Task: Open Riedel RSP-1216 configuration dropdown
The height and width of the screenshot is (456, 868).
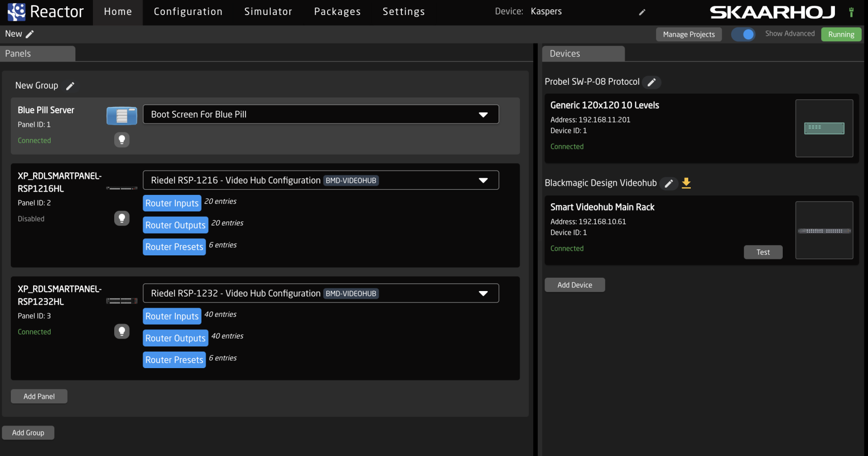Action: pyautogui.click(x=321, y=180)
